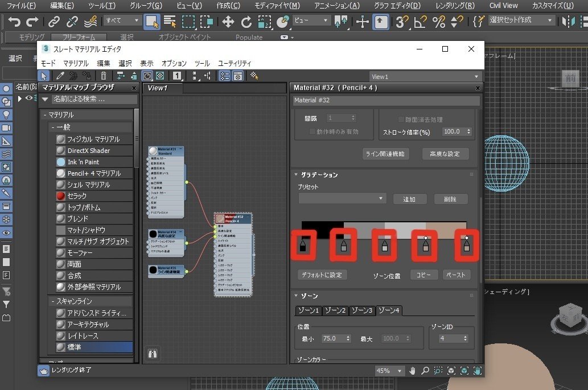Collapse the グラデーション rollout
The height and width of the screenshot is (390, 588).
tap(318, 175)
